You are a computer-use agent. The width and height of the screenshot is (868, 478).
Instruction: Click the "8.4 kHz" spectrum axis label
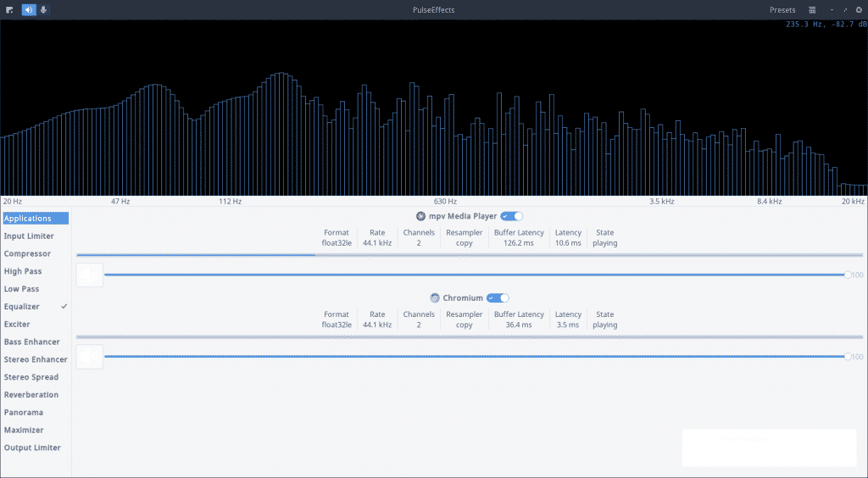[770, 202]
